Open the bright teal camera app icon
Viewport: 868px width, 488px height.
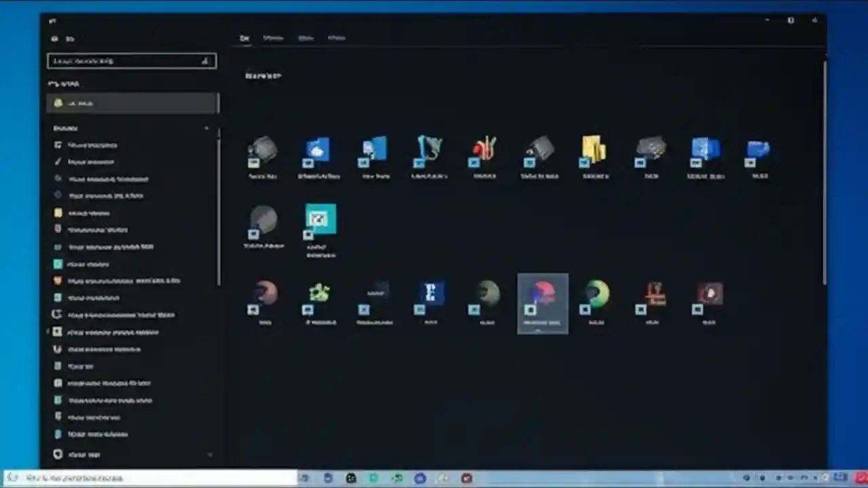click(319, 219)
